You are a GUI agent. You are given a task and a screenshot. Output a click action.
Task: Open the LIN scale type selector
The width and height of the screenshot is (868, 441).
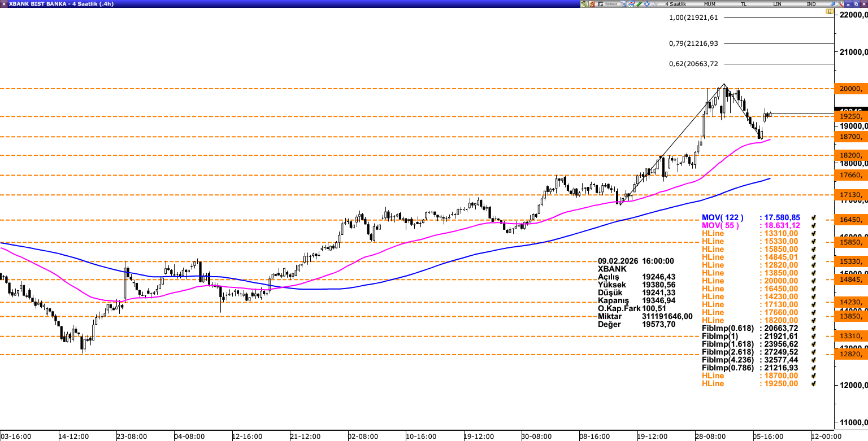coord(778,4)
